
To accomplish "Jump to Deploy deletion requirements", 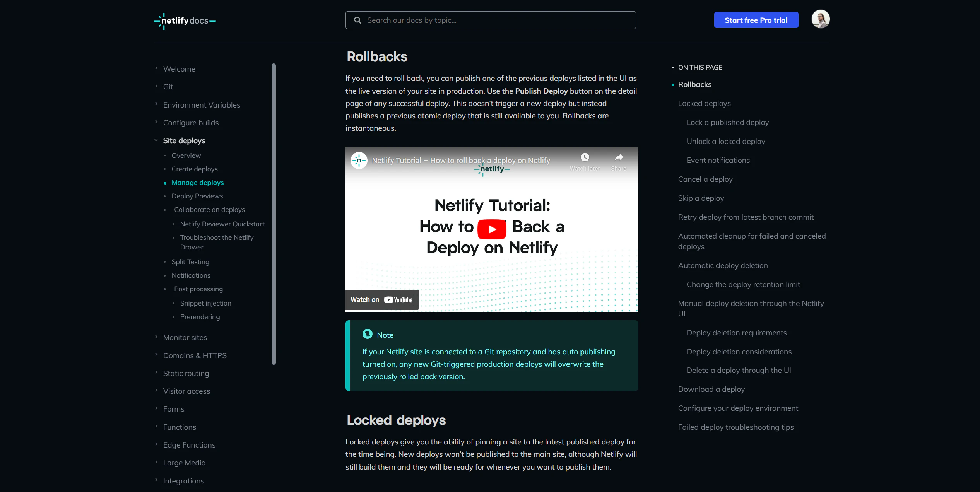I will pos(736,333).
